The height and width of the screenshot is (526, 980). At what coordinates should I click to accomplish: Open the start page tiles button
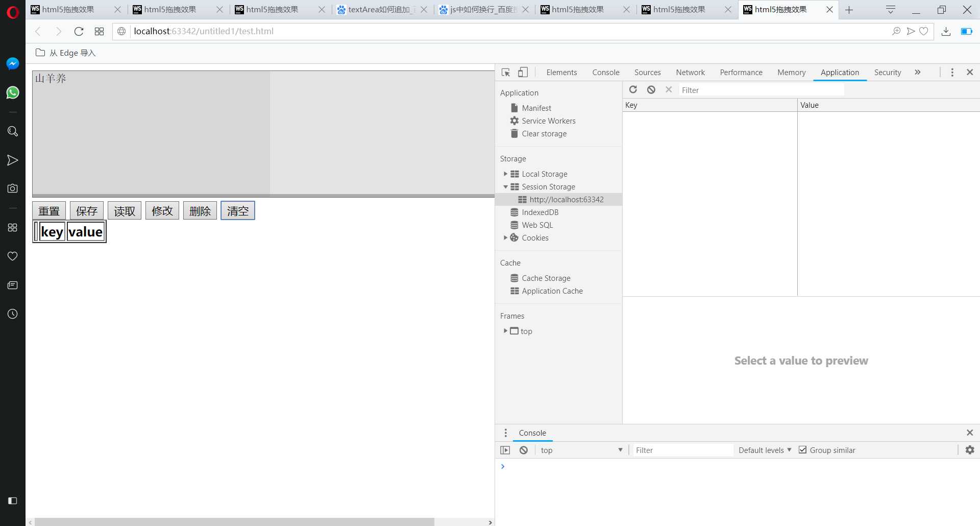(99, 31)
